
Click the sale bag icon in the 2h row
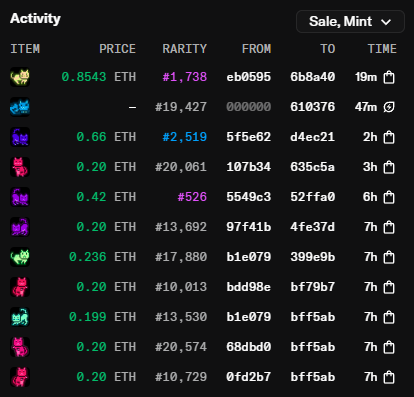tap(389, 137)
